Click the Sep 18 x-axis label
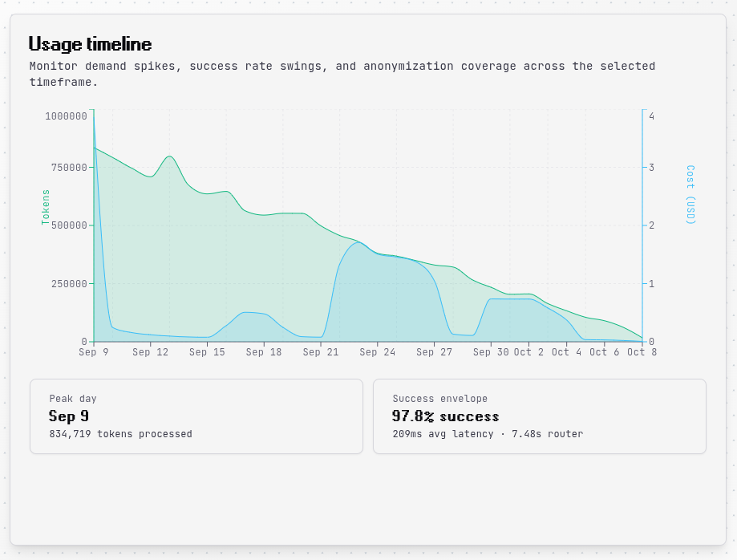 tap(264, 352)
